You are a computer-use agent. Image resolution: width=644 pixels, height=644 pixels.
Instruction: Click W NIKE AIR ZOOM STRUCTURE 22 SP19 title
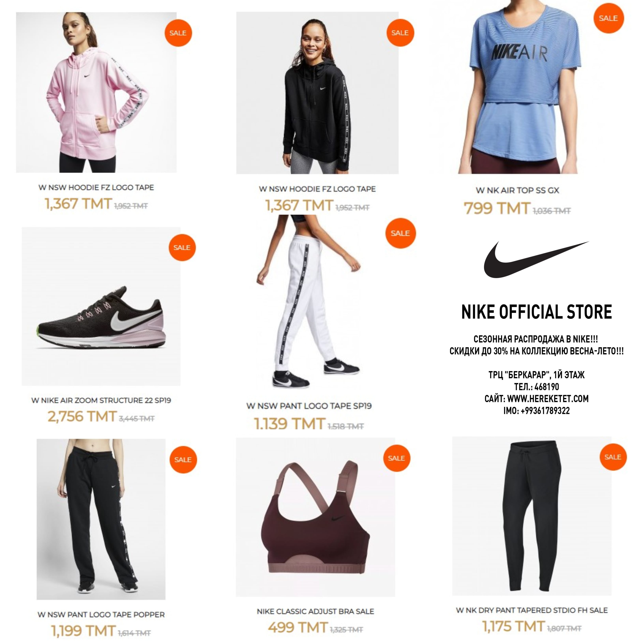pyautogui.click(x=101, y=400)
